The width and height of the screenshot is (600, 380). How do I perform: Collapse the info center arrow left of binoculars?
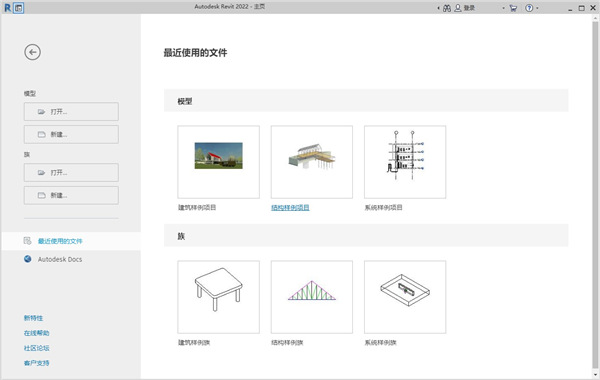click(439, 8)
